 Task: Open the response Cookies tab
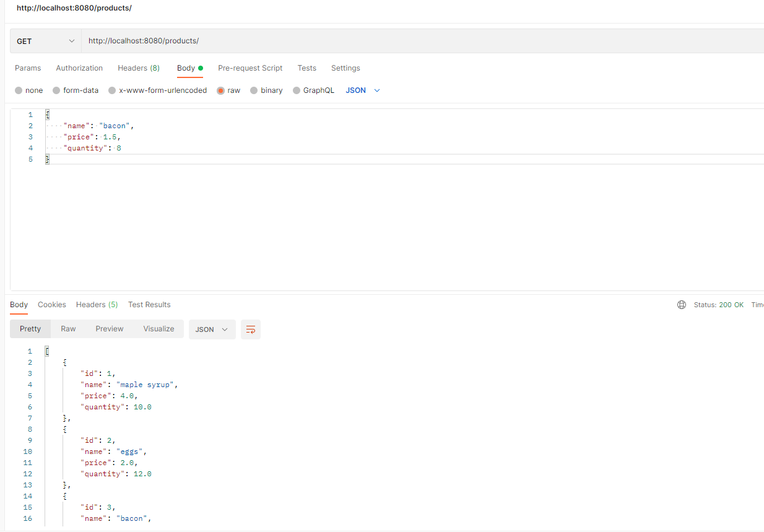[x=52, y=305]
